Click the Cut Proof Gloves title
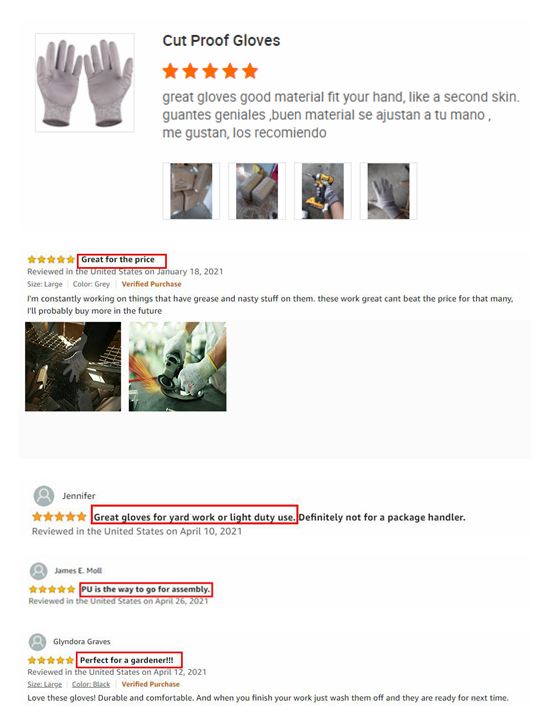550x726 pixels. [221, 41]
